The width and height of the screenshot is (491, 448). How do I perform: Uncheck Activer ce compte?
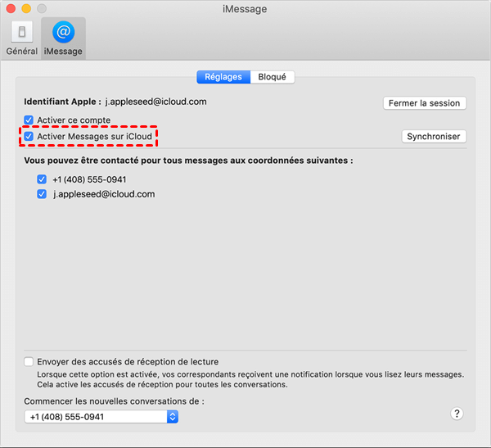click(29, 120)
